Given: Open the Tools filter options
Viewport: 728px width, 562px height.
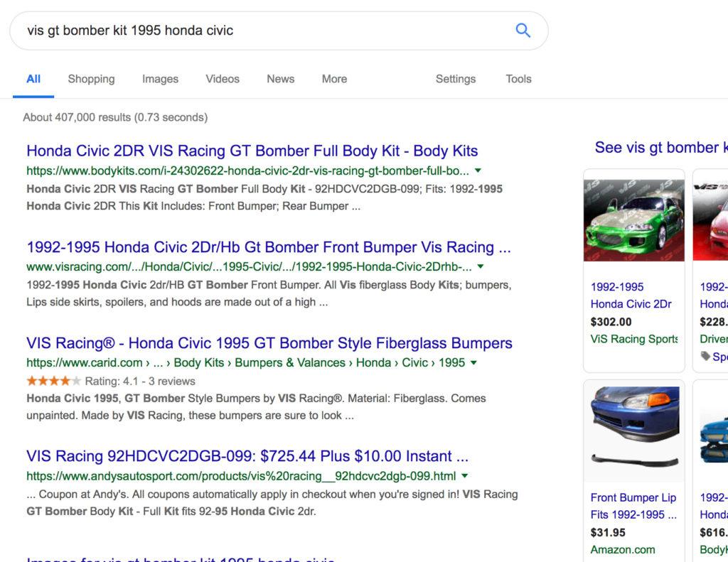Looking at the screenshot, I should point(518,79).
